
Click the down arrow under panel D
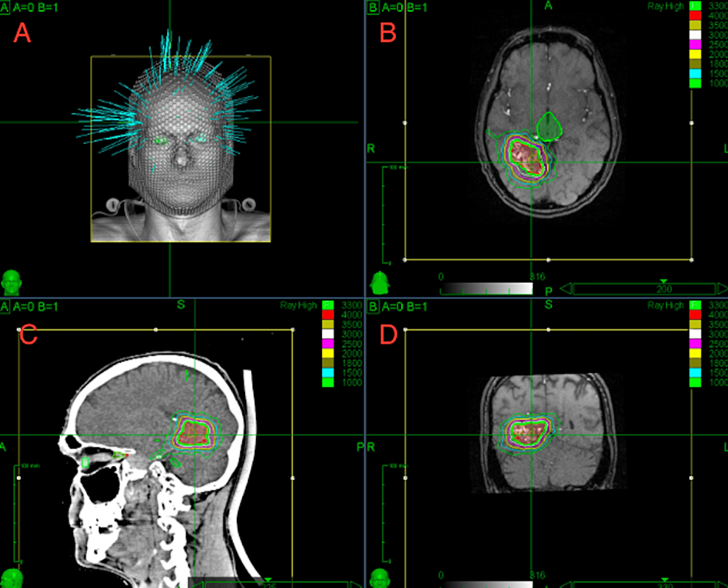(x=664, y=579)
